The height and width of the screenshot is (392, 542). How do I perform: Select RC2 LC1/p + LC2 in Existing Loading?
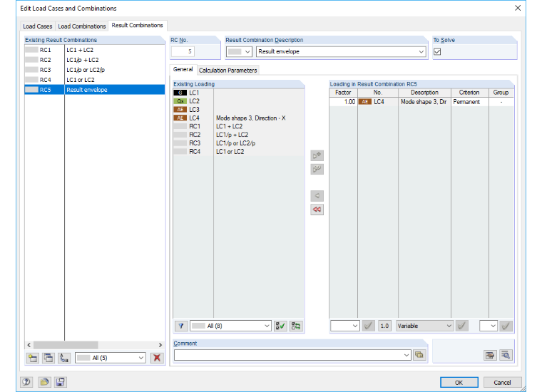coord(238,135)
